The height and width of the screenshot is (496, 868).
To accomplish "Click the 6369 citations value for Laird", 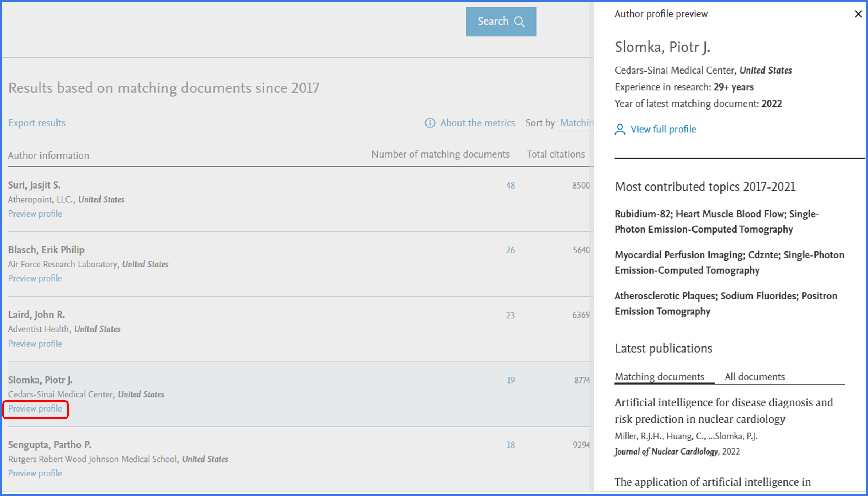I will [x=581, y=315].
